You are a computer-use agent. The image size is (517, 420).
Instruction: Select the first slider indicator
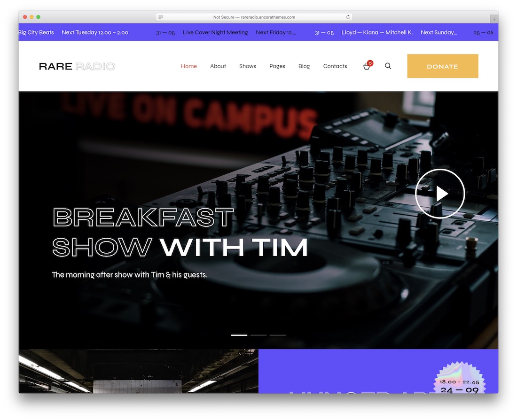tap(239, 335)
